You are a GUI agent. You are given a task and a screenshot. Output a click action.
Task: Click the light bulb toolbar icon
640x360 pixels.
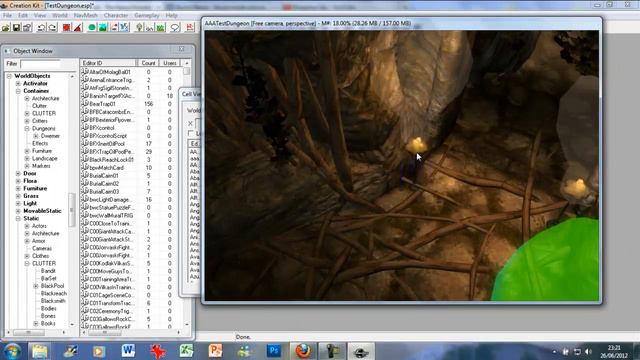139,27
